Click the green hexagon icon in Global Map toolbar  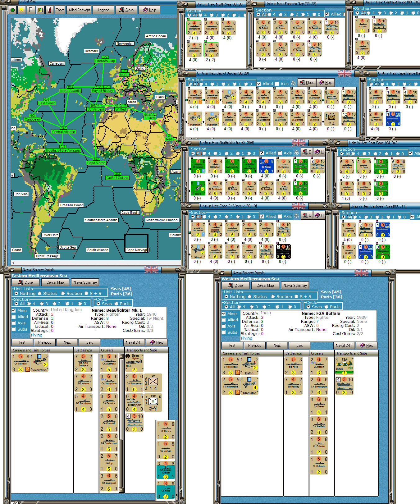(13, 10)
